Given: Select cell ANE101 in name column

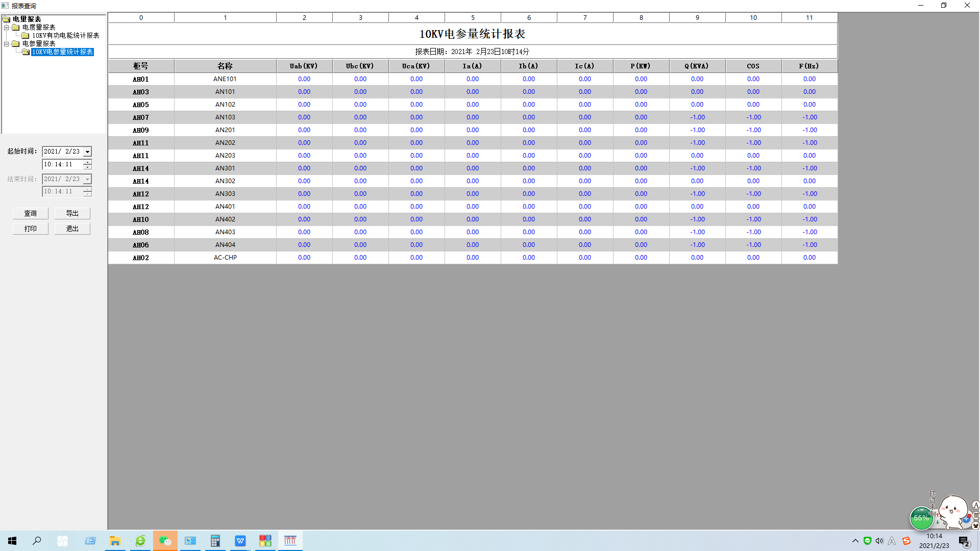Looking at the screenshot, I should click(x=225, y=79).
